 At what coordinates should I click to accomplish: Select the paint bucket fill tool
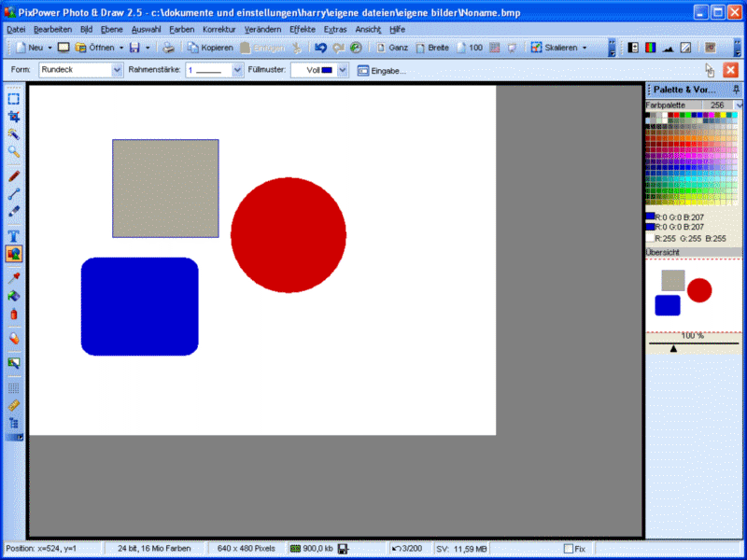14,296
